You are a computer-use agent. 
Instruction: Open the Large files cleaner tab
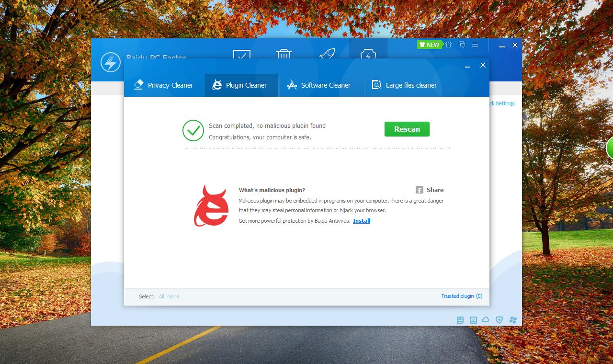pos(405,85)
